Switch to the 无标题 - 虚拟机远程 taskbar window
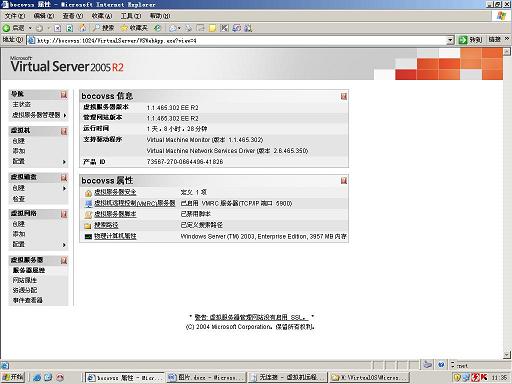The height and width of the screenshot is (384, 512). click(288, 377)
